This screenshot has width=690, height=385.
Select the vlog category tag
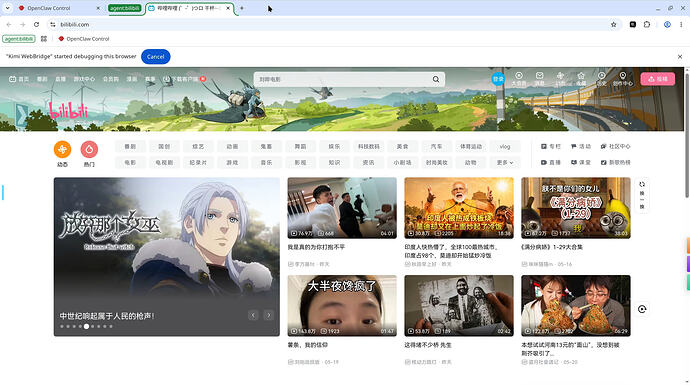pyautogui.click(x=505, y=147)
